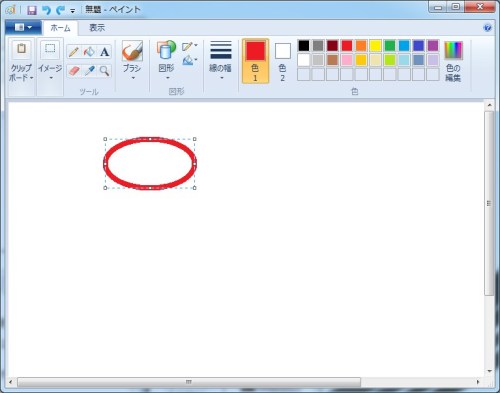Select the Fill with color bucket tool
The image size is (500, 393).
pos(89,52)
